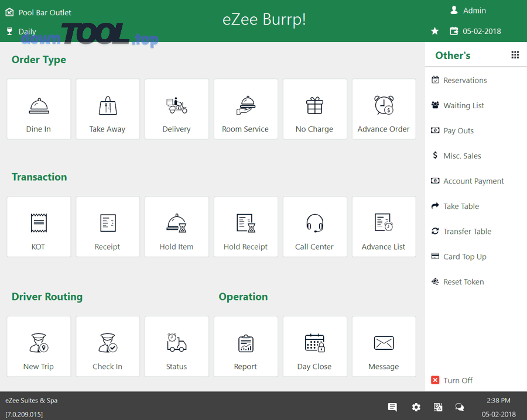Image resolution: width=527 pixels, height=420 pixels.
Task: Open the settings gear in bottom bar
Action: pyautogui.click(x=416, y=407)
